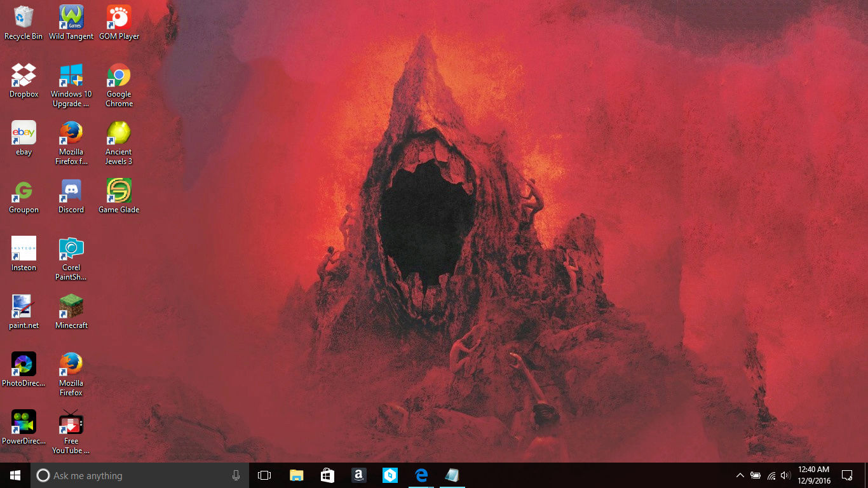
Task: Switch to the last running taskbar app
Action: pos(452,475)
